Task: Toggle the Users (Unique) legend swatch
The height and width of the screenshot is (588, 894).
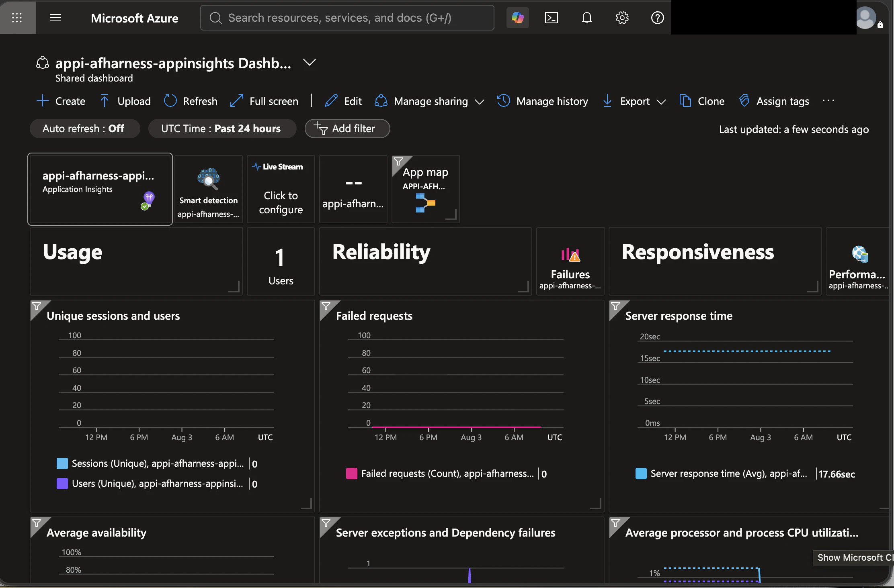Action: point(62,484)
